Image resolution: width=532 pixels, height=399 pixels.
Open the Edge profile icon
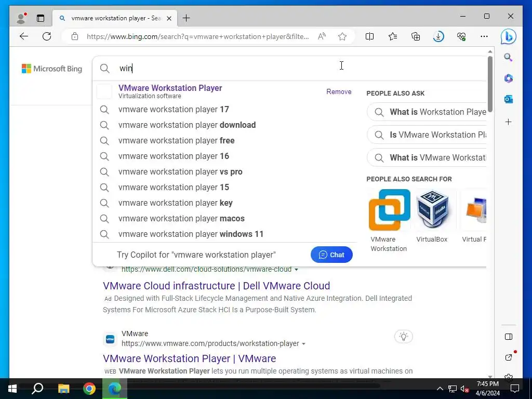pyautogui.click(x=21, y=18)
